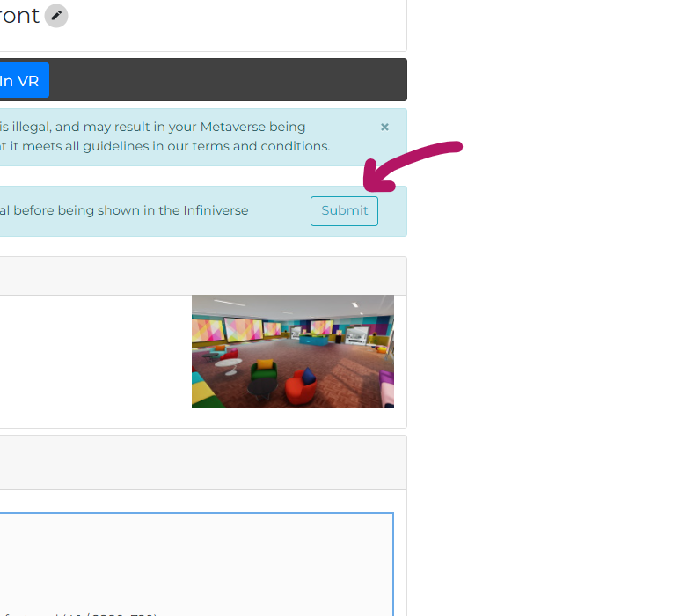Viewport: 687px width, 616px height.
Task: Click the text 'shown in the Infiniverse'
Action: click(x=173, y=210)
